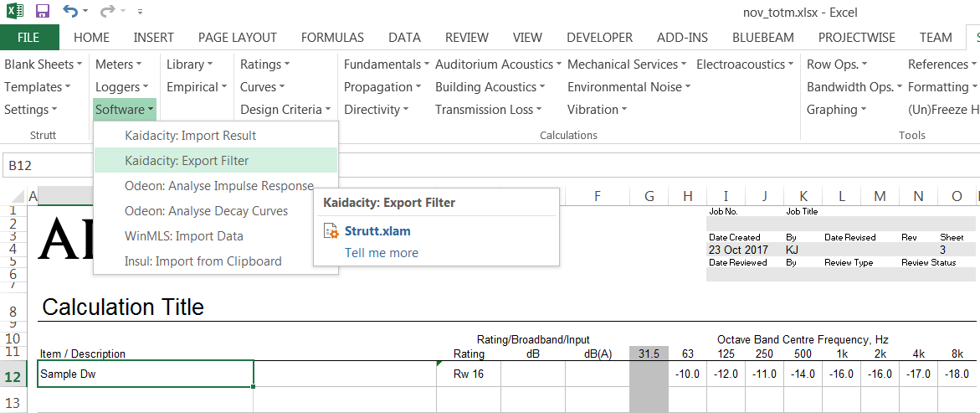The image size is (980, 413).
Task: Choose WinMLS: Import Data
Action: click(x=216, y=236)
